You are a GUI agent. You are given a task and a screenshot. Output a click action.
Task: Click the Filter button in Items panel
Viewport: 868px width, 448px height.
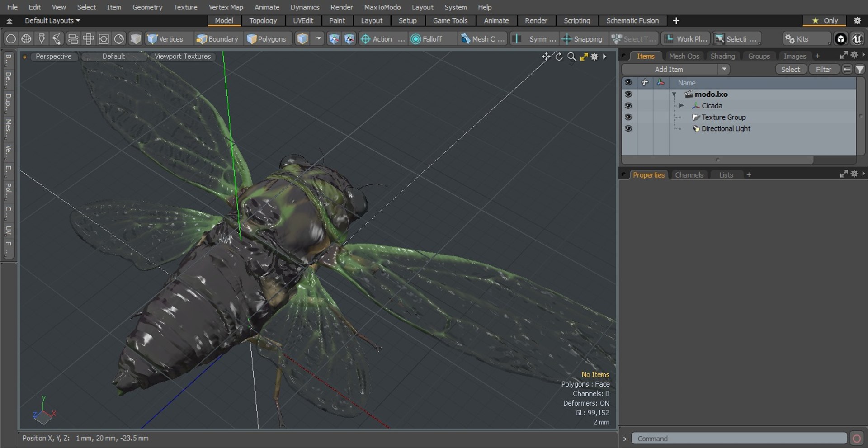[x=823, y=69]
